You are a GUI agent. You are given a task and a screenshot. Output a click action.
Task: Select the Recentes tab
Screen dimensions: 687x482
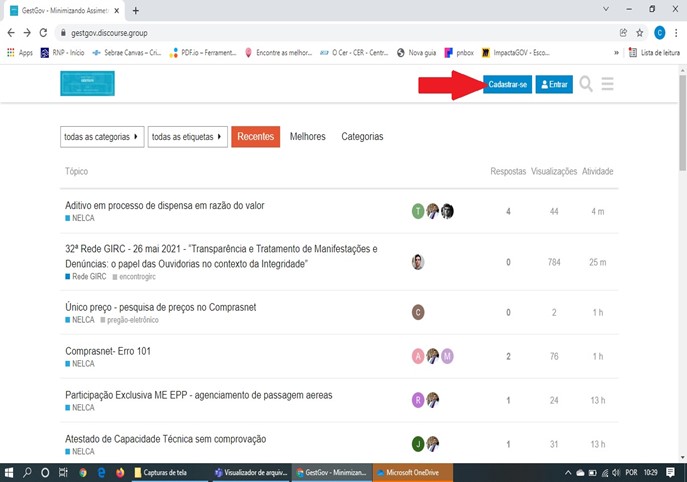pyautogui.click(x=255, y=137)
